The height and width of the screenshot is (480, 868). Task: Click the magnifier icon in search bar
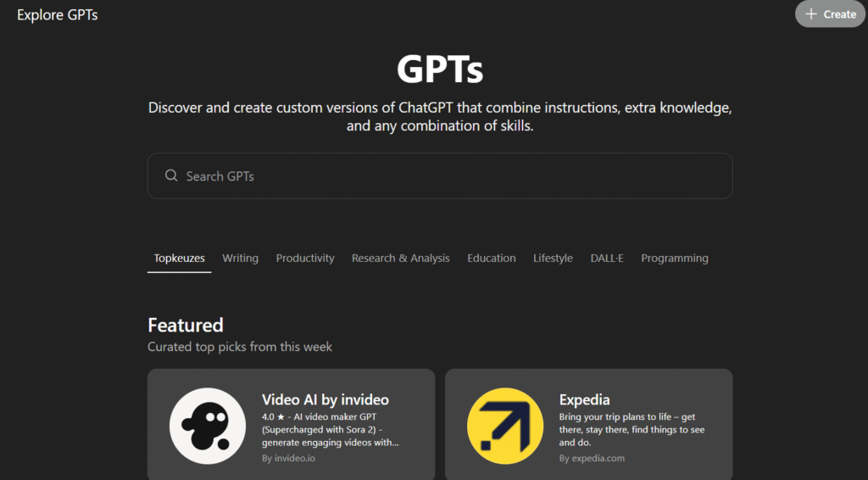point(171,176)
